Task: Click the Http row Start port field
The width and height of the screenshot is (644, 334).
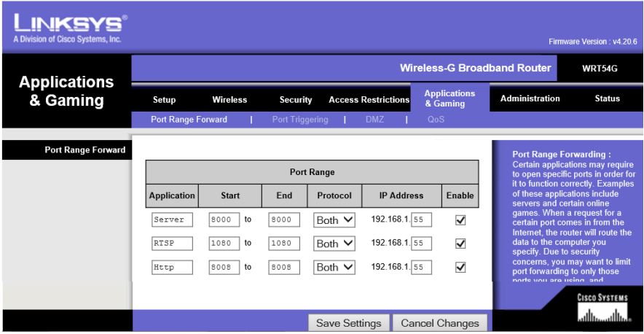Action: [224, 267]
